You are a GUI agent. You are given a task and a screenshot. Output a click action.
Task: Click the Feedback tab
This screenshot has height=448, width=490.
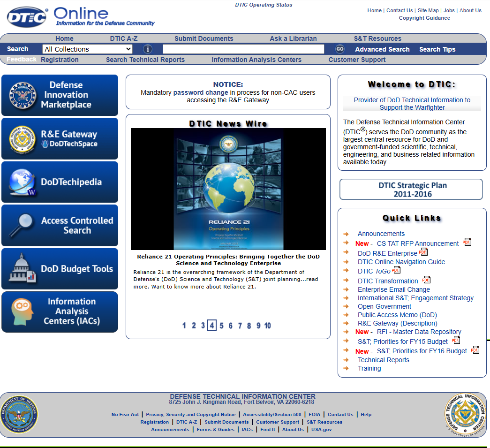point(22,59)
